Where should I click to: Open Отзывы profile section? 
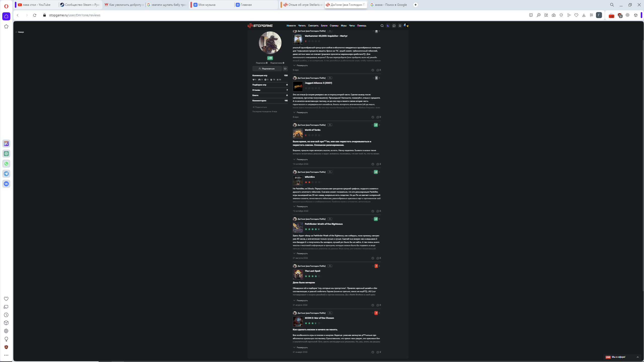[270, 90]
